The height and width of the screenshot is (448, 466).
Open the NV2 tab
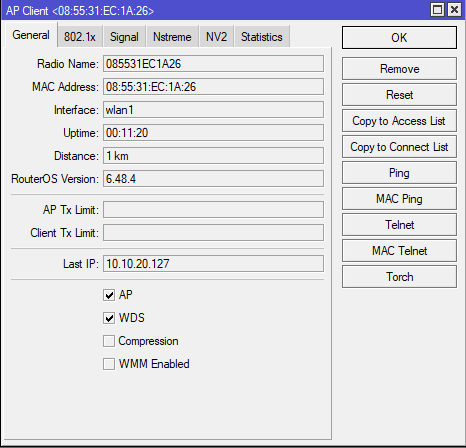216,36
